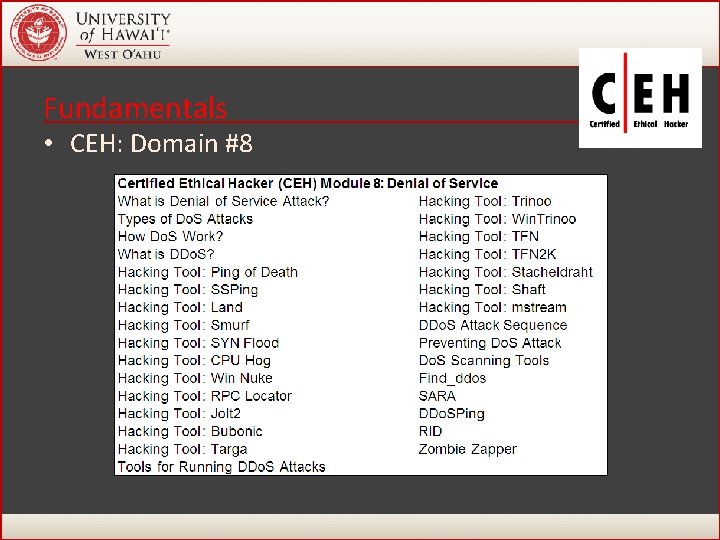Click 'Hacking Tool: Shaft' entry
The image size is (720, 540).
pyautogui.click(x=482, y=290)
